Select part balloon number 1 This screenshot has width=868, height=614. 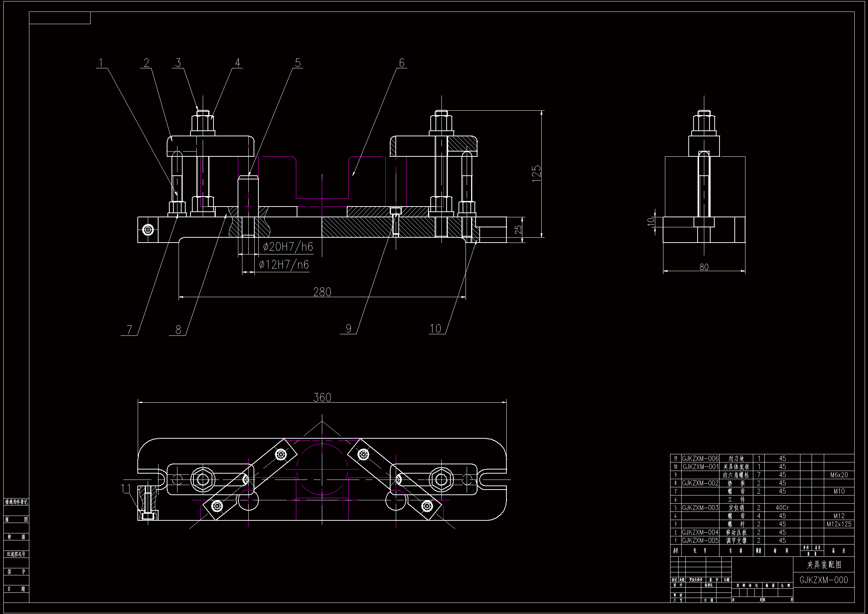pos(101,62)
